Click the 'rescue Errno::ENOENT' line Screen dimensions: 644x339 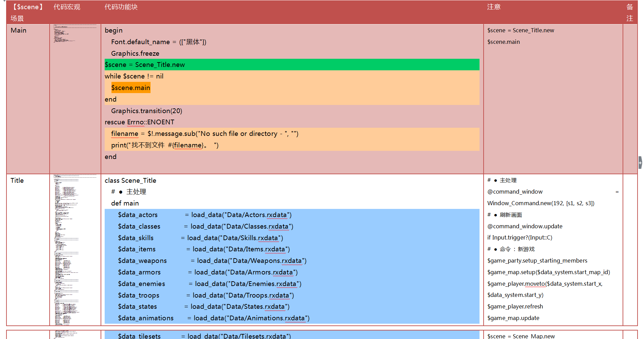pyautogui.click(x=139, y=122)
